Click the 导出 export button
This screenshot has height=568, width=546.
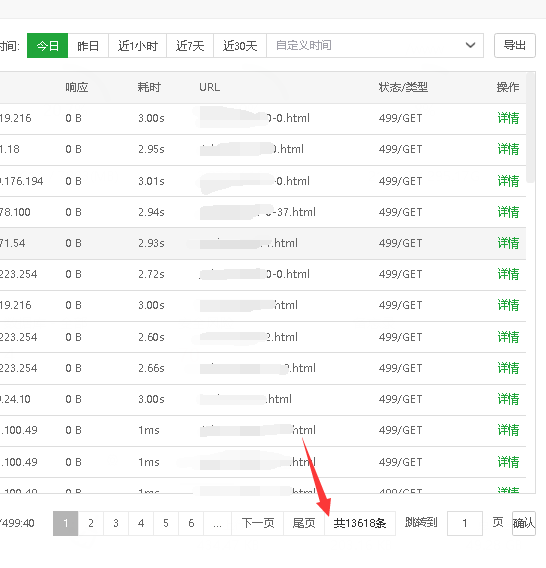(x=514, y=46)
